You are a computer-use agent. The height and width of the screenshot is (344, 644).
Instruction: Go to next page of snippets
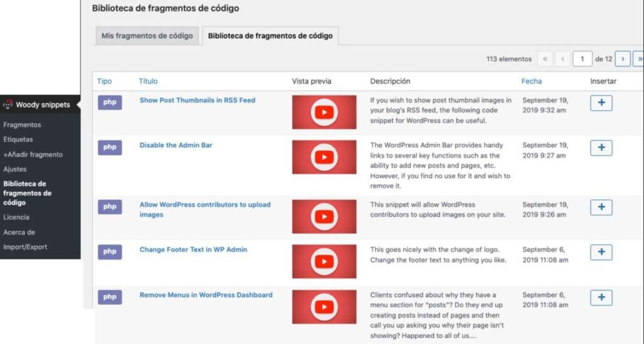[x=622, y=59]
